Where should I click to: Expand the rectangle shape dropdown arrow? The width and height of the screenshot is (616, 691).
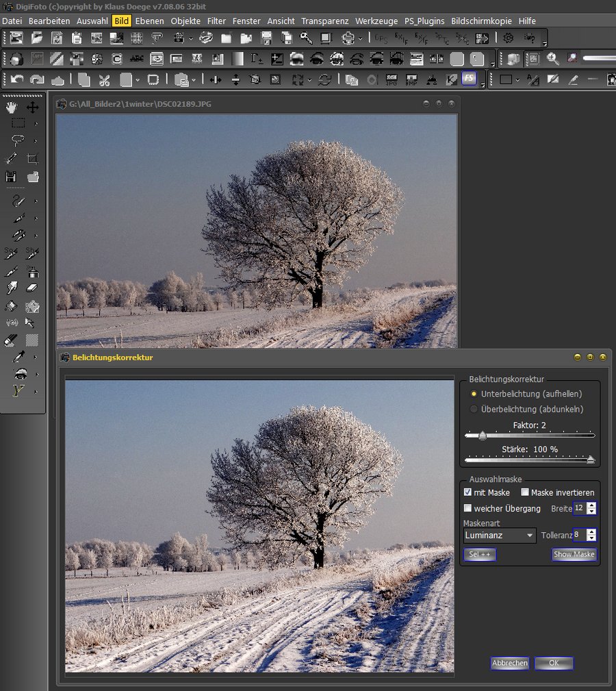pos(517,80)
